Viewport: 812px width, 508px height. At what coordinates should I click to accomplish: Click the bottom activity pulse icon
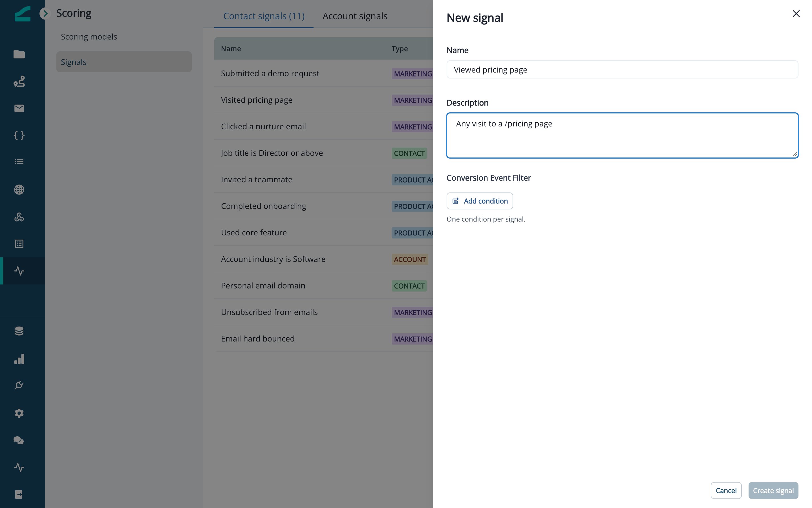[x=19, y=467]
